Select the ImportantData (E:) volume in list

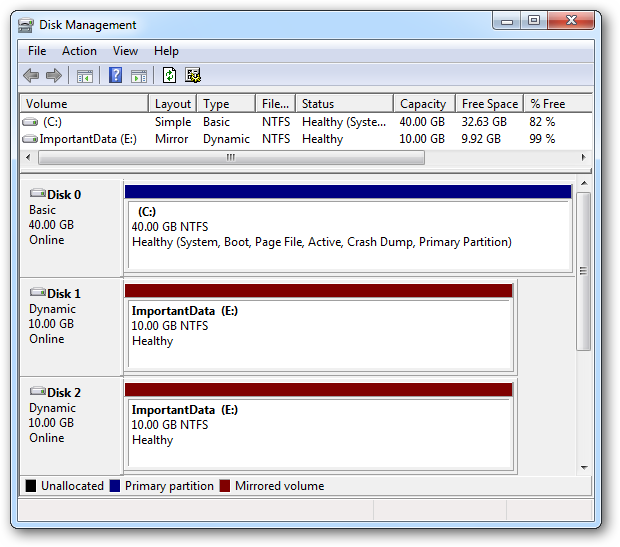pos(88,139)
